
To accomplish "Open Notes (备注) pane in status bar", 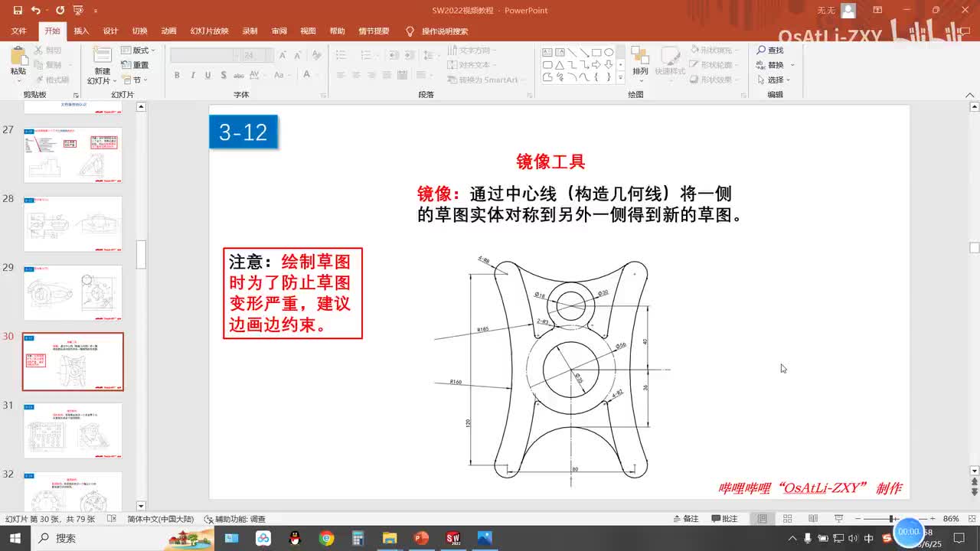I will (686, 519).
